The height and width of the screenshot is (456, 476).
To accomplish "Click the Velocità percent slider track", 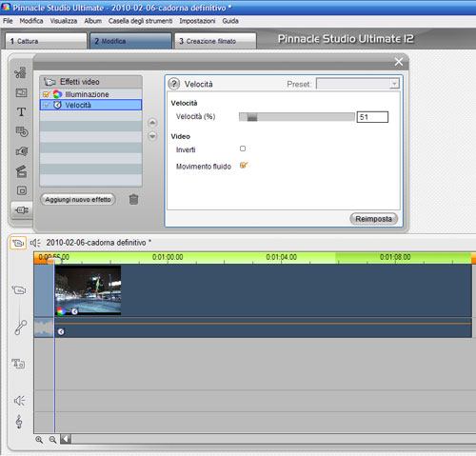I will (297, 117).
